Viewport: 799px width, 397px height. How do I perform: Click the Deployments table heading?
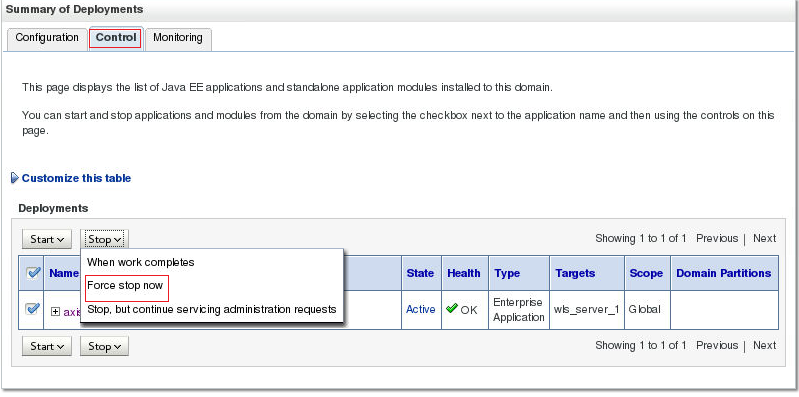(x=53, y=208)
